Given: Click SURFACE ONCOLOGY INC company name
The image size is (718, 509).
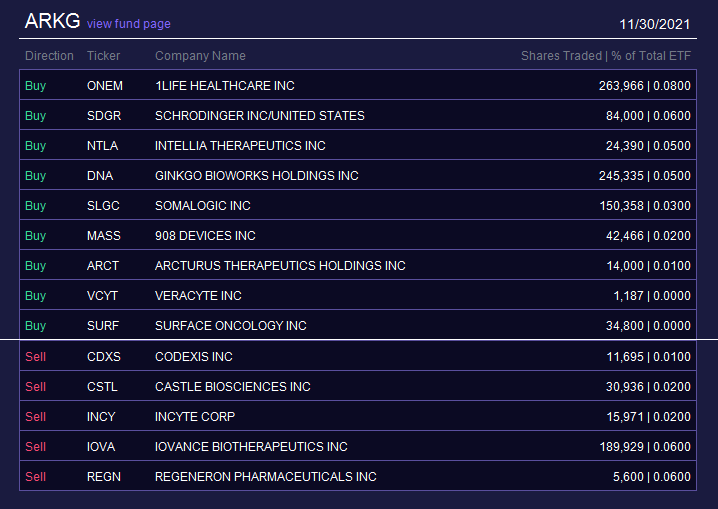Looking at the screenshot, I should coord(231,325).
